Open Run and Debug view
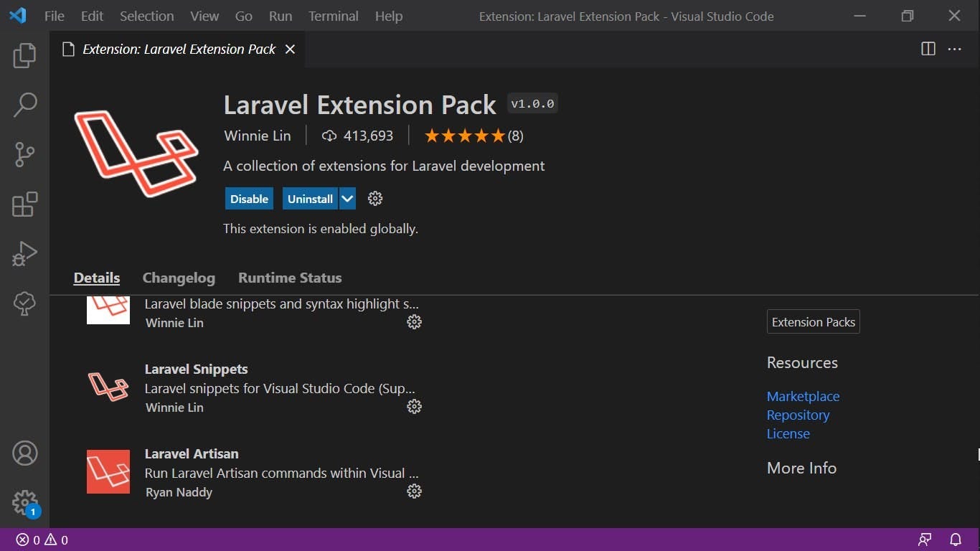Screen dimensions: 980x551 [x=24, y=254]
